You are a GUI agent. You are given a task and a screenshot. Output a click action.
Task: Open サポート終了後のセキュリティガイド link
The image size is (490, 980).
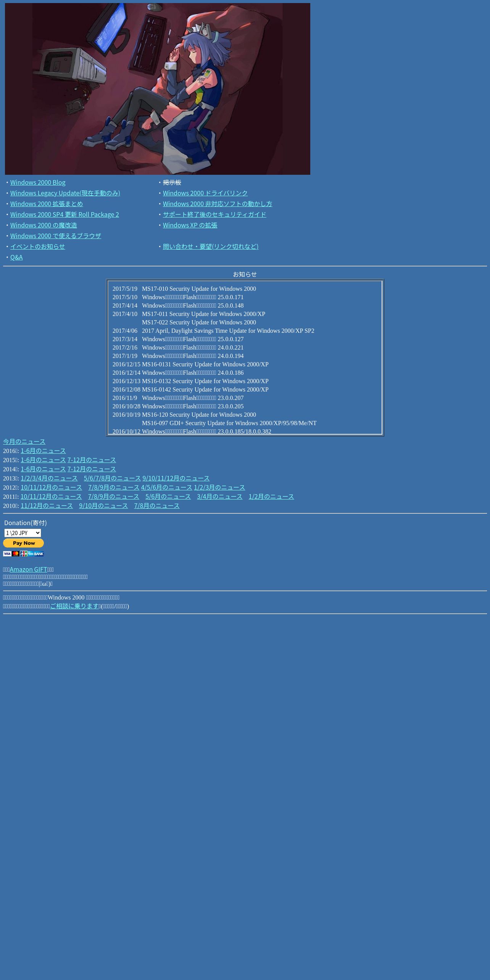(x=214, y=214)
